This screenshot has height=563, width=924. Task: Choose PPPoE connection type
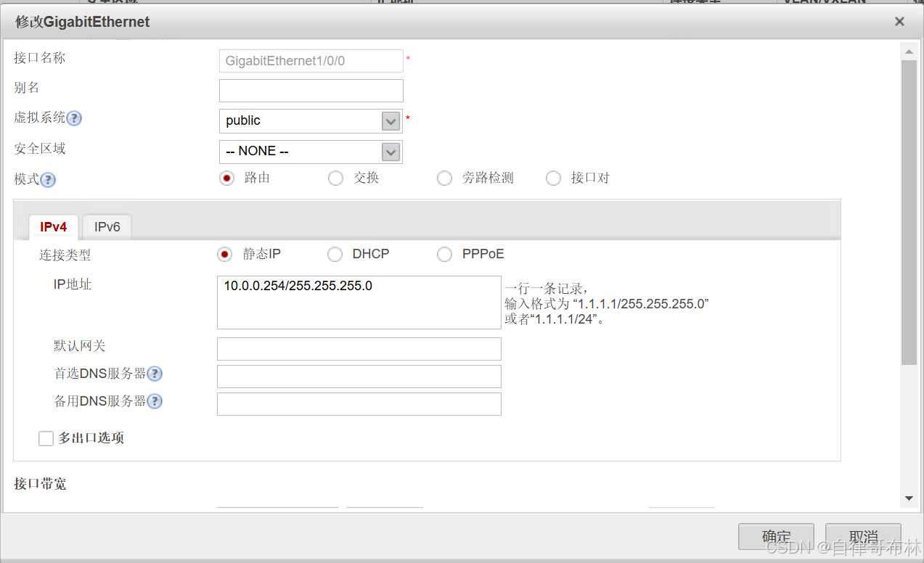444,255
